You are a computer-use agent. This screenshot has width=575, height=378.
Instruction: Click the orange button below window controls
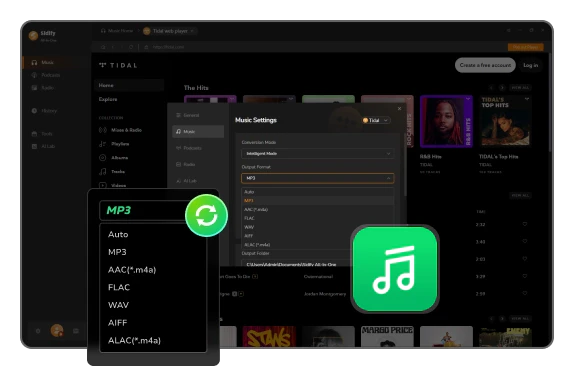(525, 47)
